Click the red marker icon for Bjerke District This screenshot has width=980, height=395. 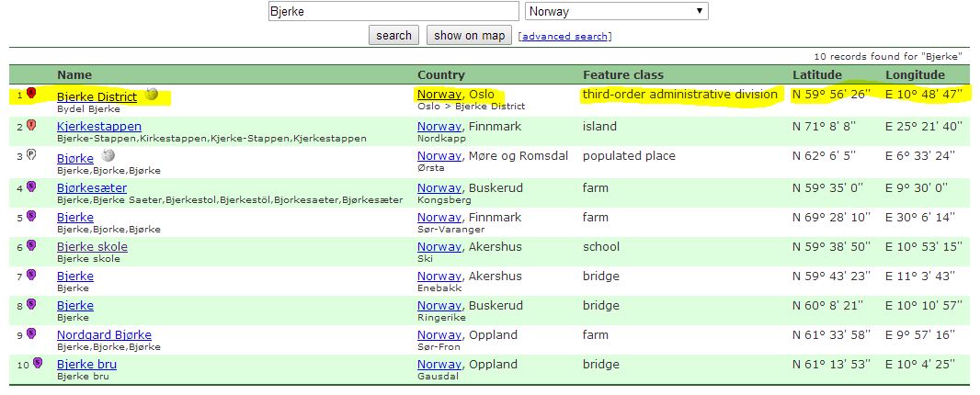tap(31, 94)
